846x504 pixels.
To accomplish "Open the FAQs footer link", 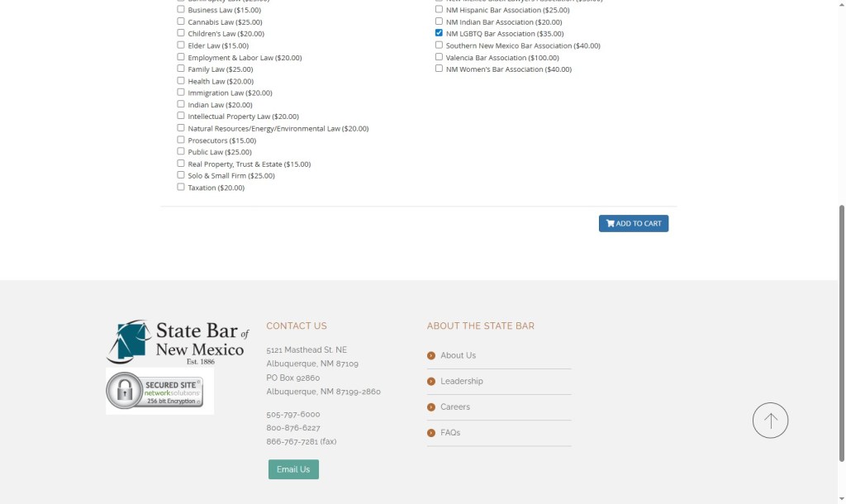I will click(x=450, y=433).
